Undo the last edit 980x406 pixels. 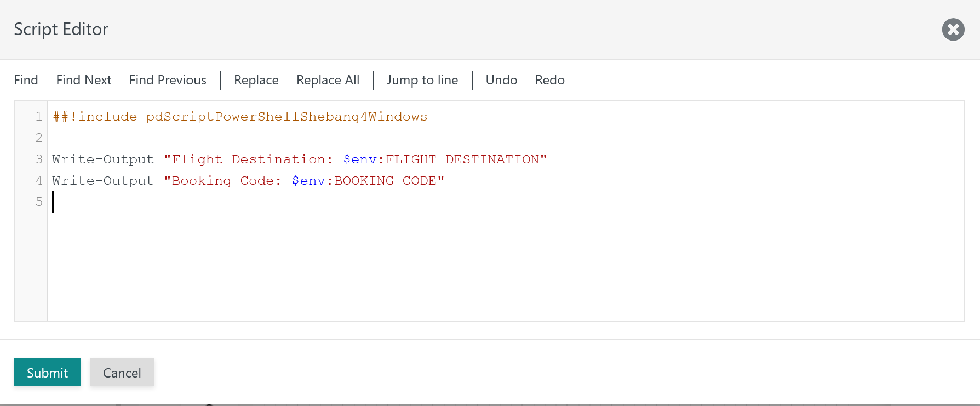[501, 80]
